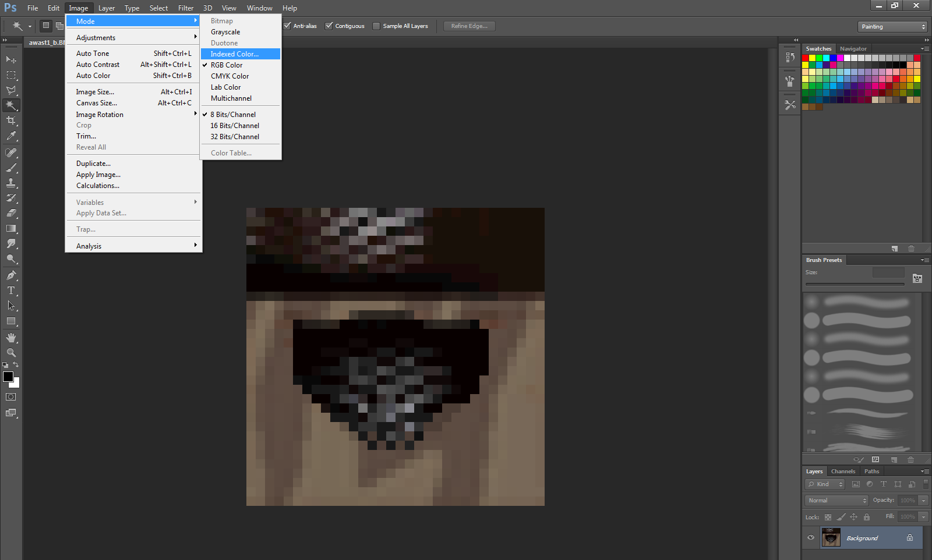Click the foreground color box

tap(8, 377)
